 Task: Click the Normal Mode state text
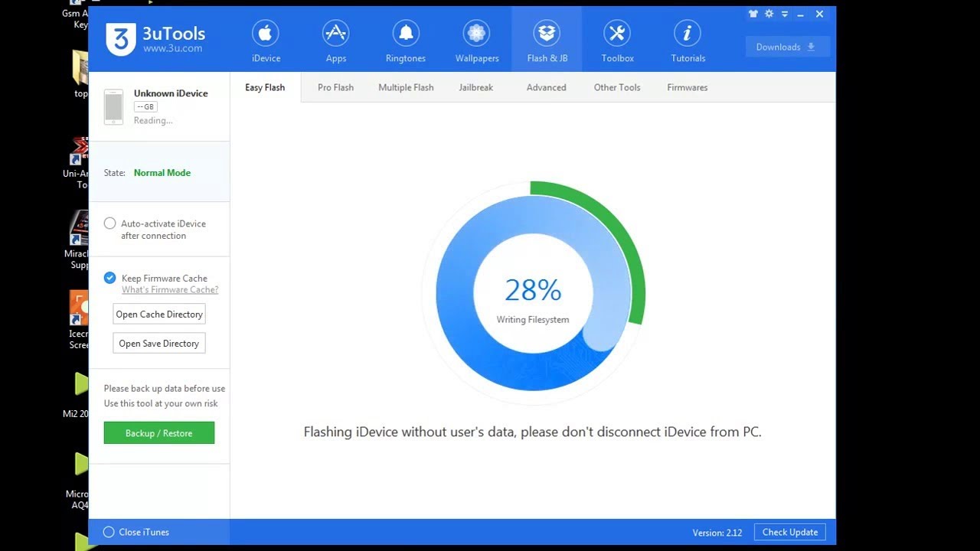point(162,173)
